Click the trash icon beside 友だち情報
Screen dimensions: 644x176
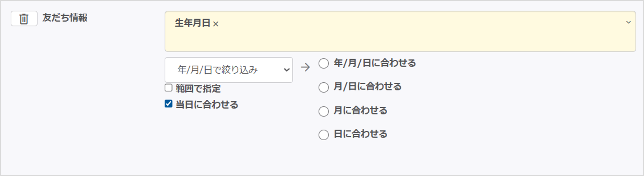tap(24, 19)
